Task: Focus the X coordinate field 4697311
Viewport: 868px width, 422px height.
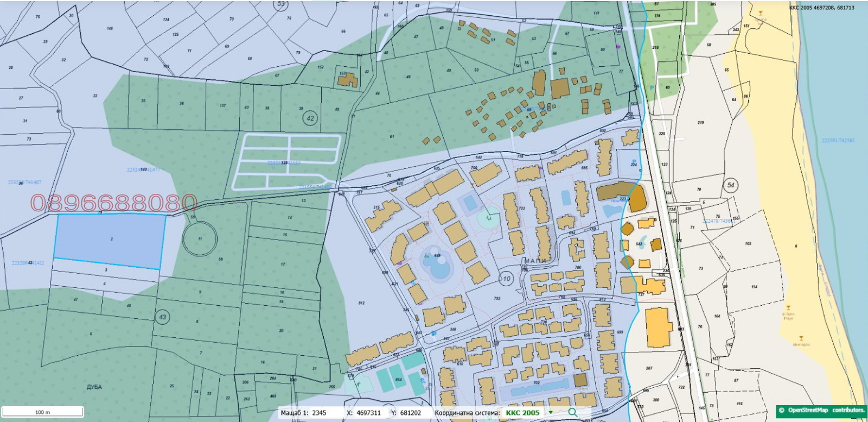Action: pos(368,413)
